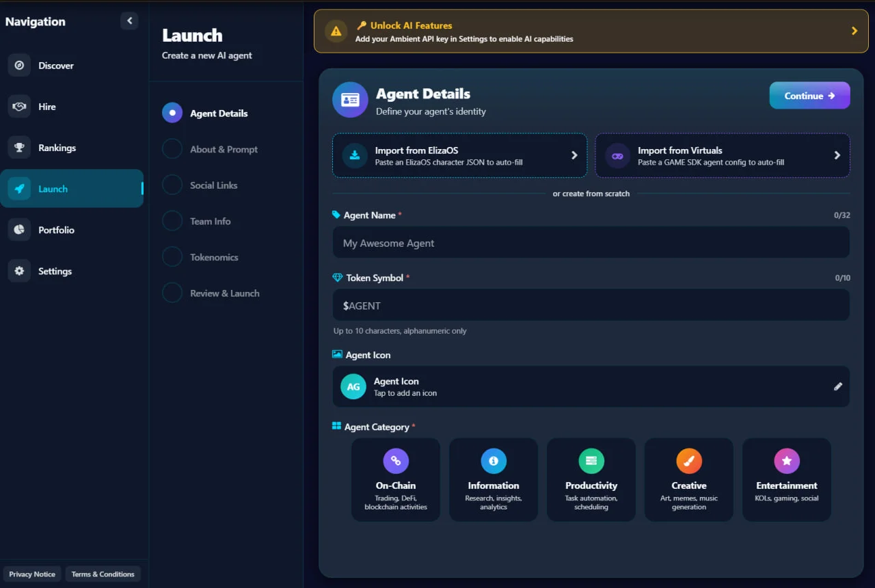875x588 pixels.
Task: Select the About & Prompt step circle
Action: [x=172, y=149]
